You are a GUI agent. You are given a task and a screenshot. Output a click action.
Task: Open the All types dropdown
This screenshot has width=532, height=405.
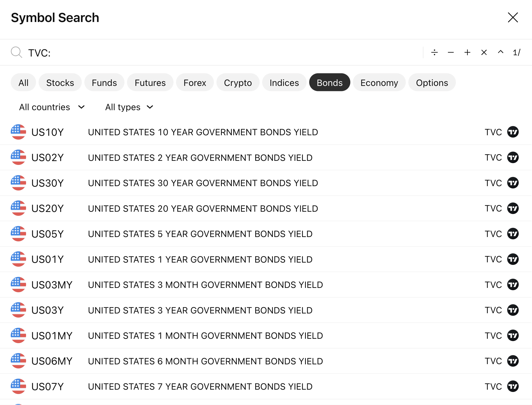click(x=129, y=107)
